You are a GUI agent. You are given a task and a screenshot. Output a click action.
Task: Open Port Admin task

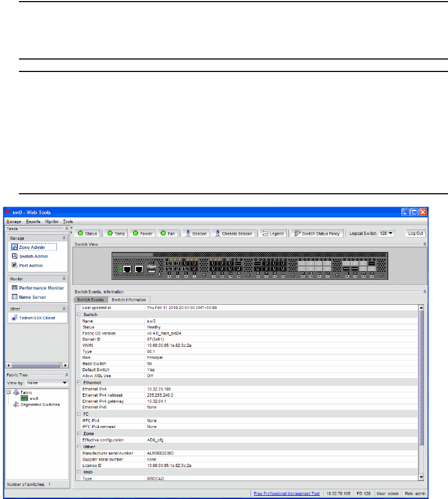(27, 265)
